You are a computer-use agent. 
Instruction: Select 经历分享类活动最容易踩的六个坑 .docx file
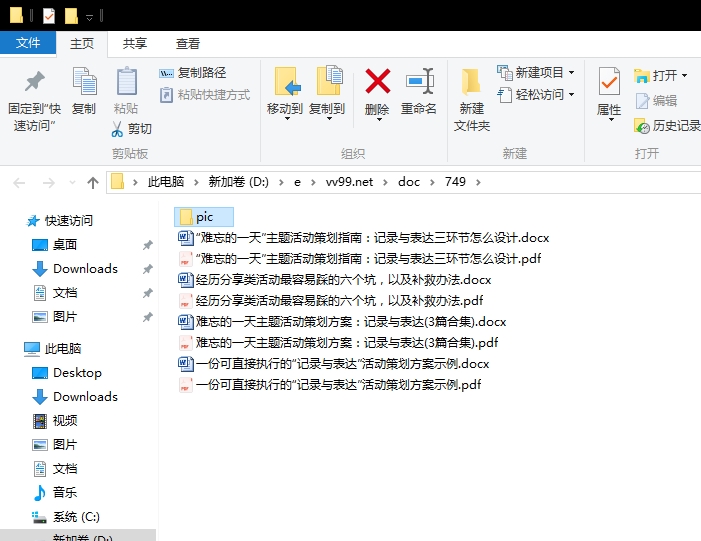(x=334, y=279)
